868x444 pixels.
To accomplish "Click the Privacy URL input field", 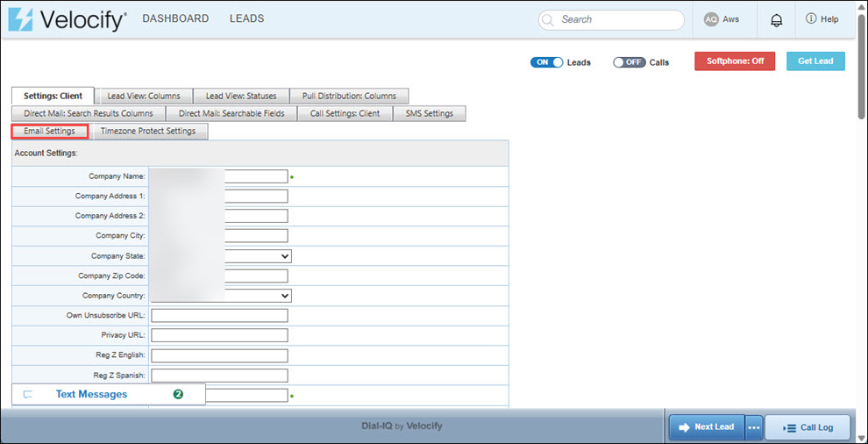I will click(x=219, y=335).
